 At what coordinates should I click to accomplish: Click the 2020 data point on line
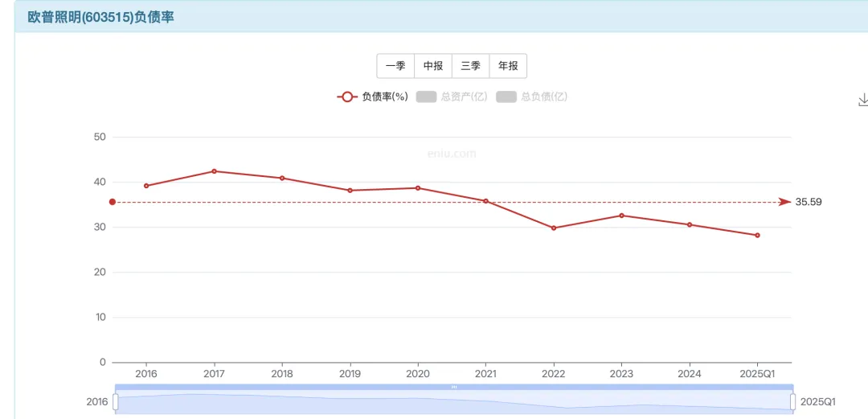pos(418,188)
